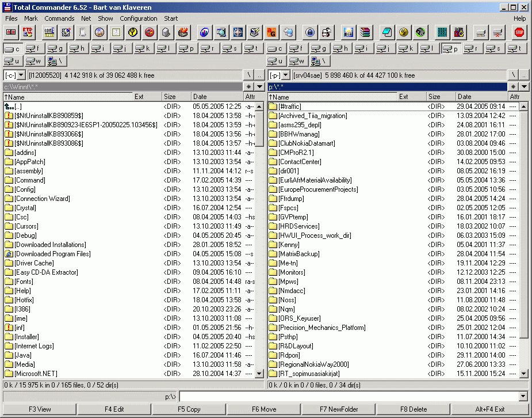
Task: Launch the UltraEdit UE toolbar icon
Action: pos(403,32)
